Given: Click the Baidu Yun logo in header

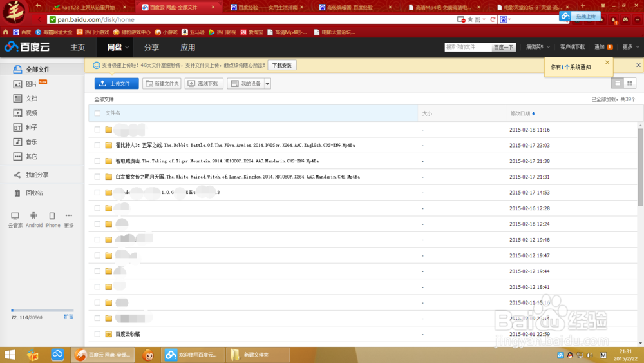Looking at the screenshot, I should (27, 47).
